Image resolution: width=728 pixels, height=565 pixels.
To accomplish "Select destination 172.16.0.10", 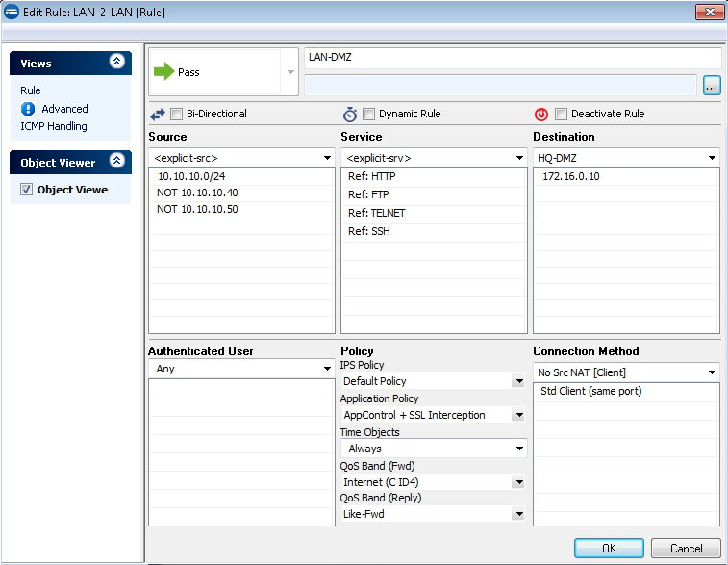I will (626, 176).
